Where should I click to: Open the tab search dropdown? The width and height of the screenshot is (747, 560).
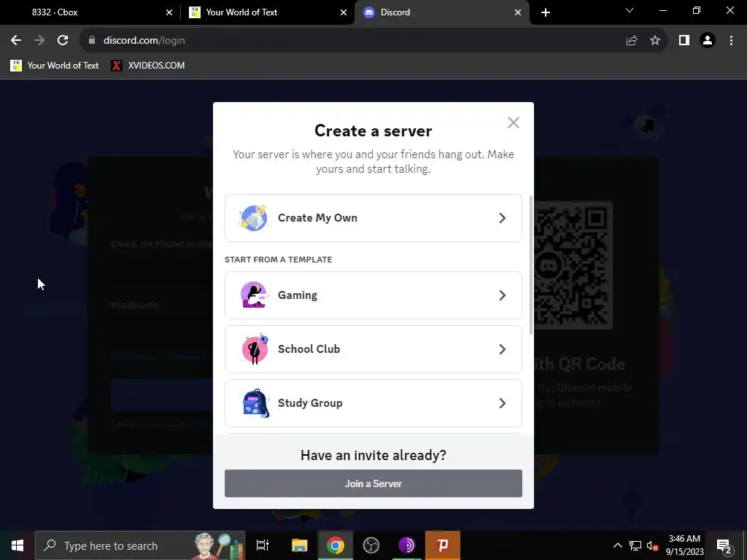tap(630, 10)
